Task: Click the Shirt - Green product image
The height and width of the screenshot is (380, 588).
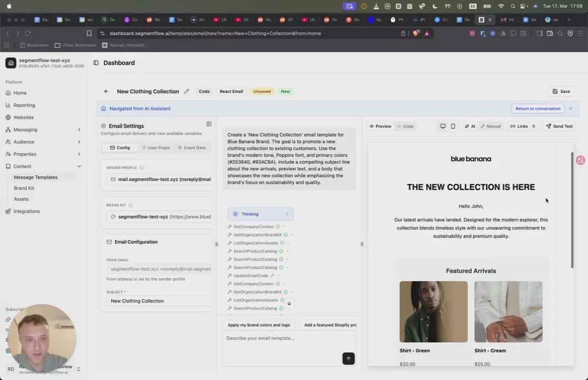Action: click(433, 312)
